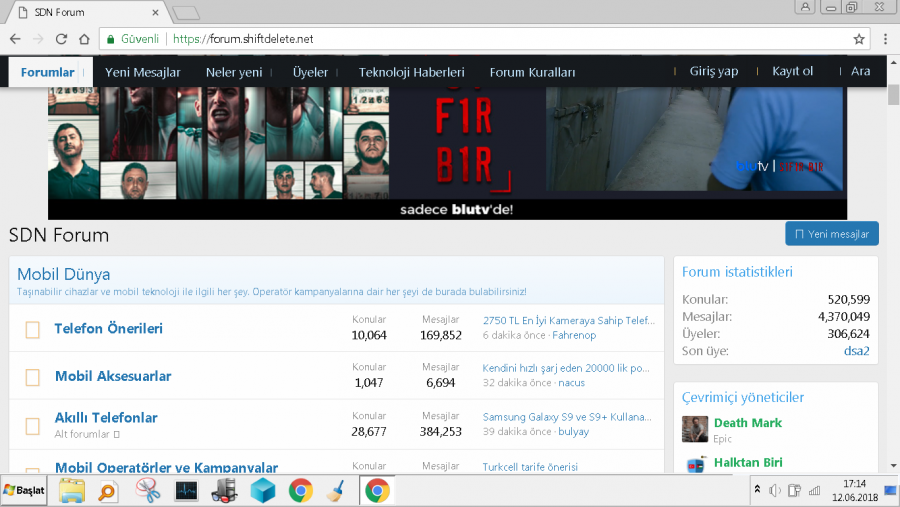Click the browser reload button

(61, 39)
